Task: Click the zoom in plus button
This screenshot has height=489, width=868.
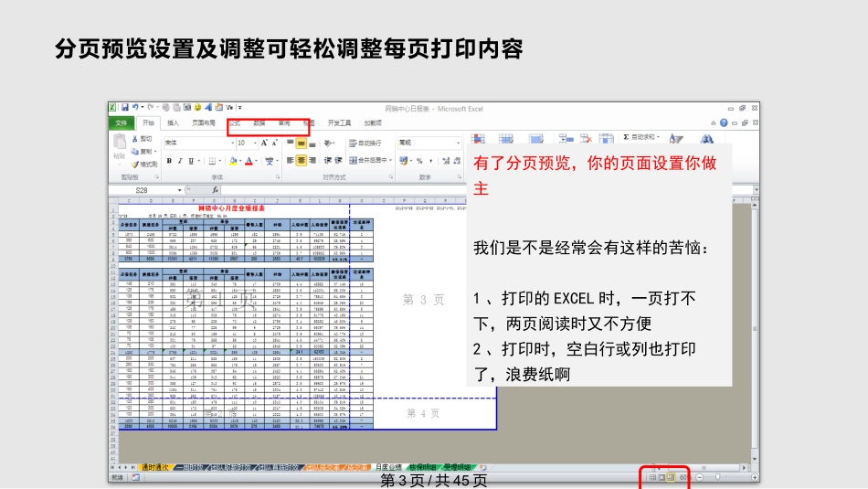Action: pos(755,477)
